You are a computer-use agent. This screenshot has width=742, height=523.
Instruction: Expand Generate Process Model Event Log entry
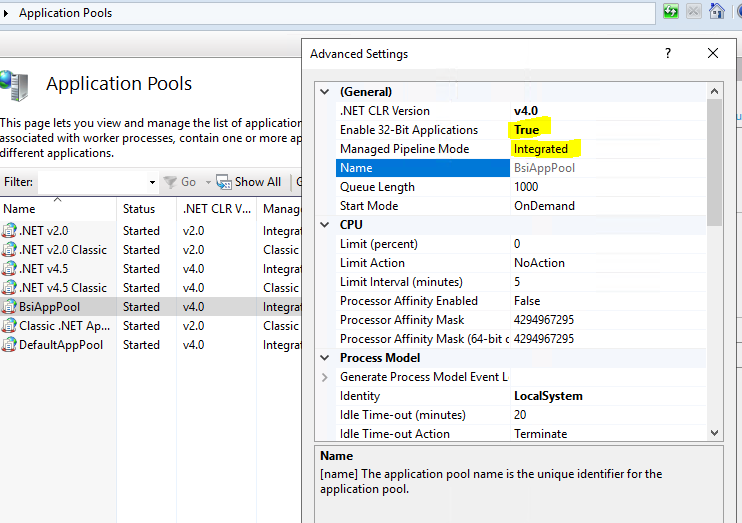click(324, 377)
